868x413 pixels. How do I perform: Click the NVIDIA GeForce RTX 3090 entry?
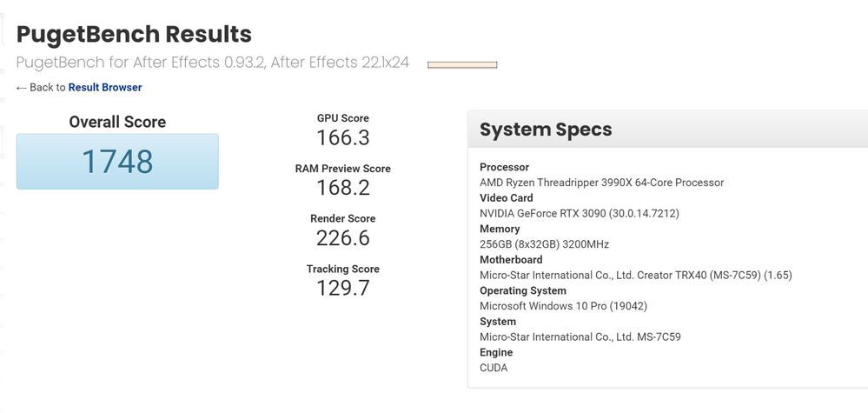pyautogui.click(x=579, y=213)
